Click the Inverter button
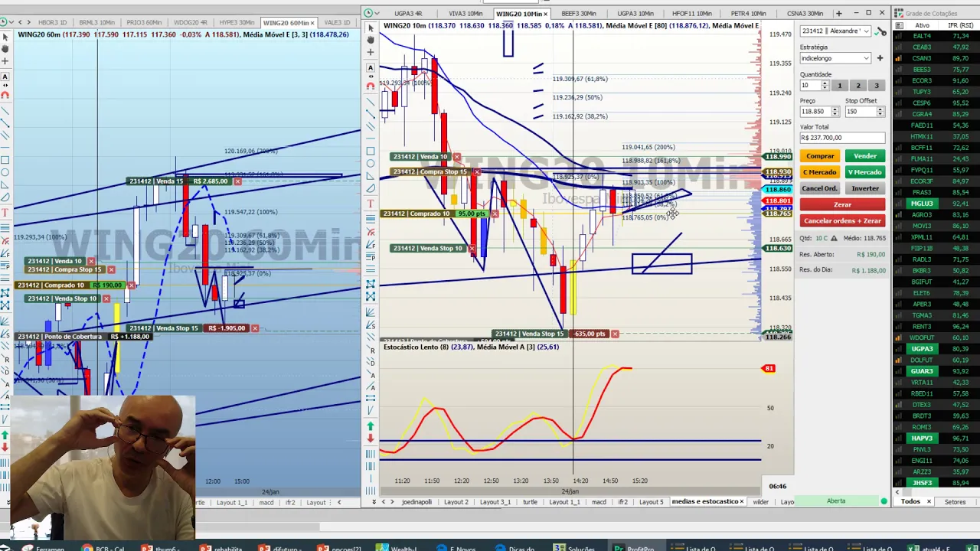Viewport: 980px width, 551px height. pyautogui.click(x=865, y=188)
